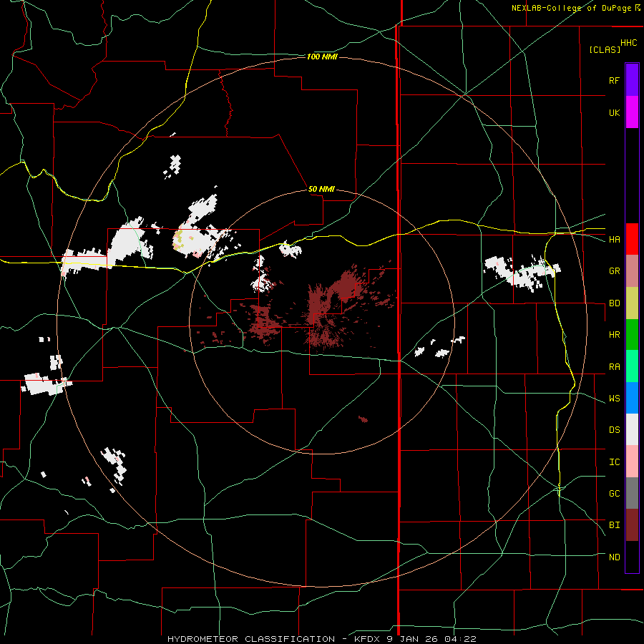The image size is (644, 644).
Task: Click the HA legend label text
Action: 615,240
